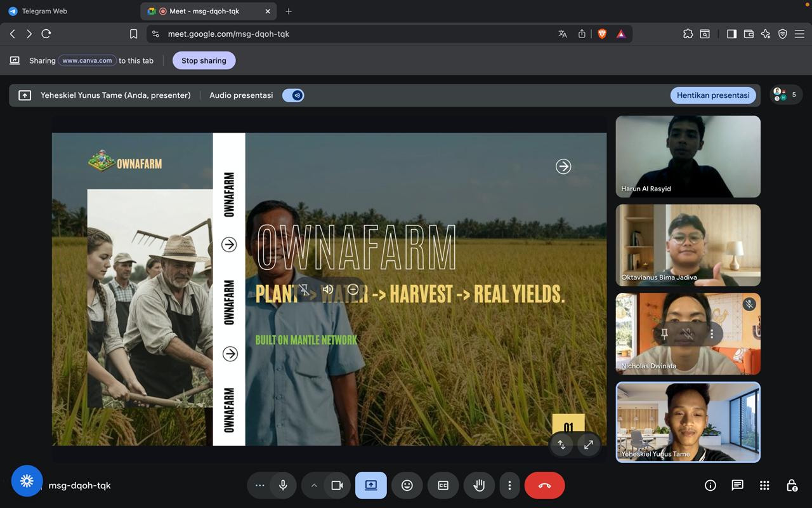This screenshot has width=812, height=508.
Task: Open the chat panel icon
Action: point(737,485)
